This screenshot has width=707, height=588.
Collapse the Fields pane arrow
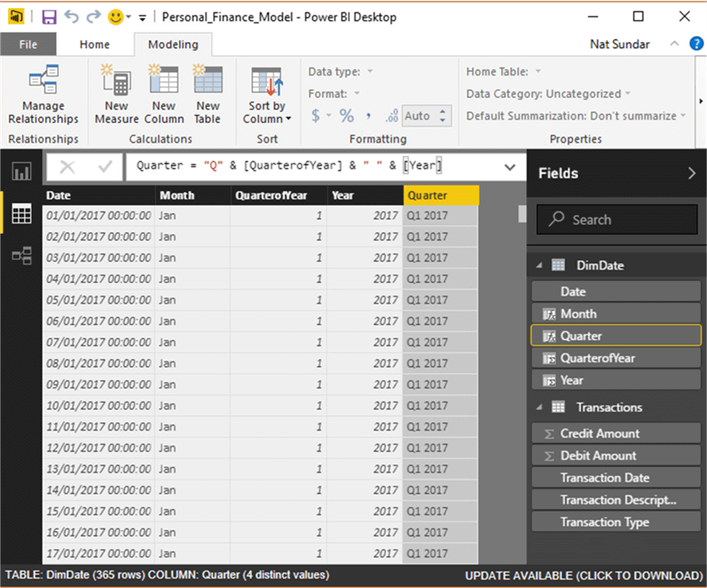pyautogui.click(x=691, y=172)
